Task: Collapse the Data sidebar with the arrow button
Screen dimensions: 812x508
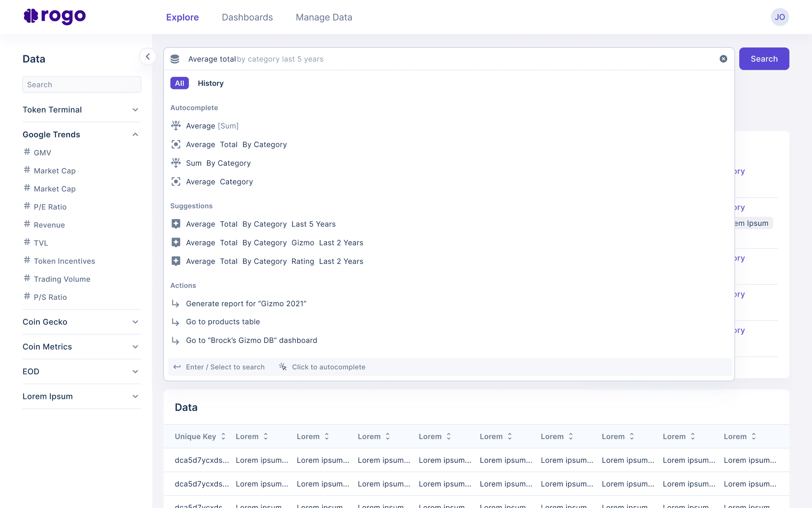Action: point(148,57)
